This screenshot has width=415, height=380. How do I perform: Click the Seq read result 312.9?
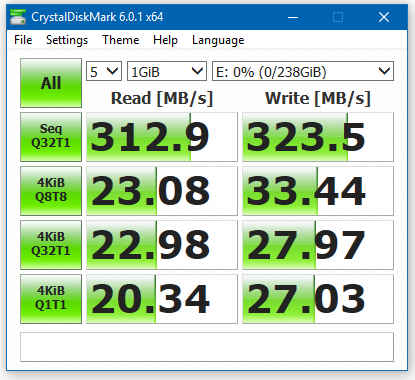click(x=162, y=137)
